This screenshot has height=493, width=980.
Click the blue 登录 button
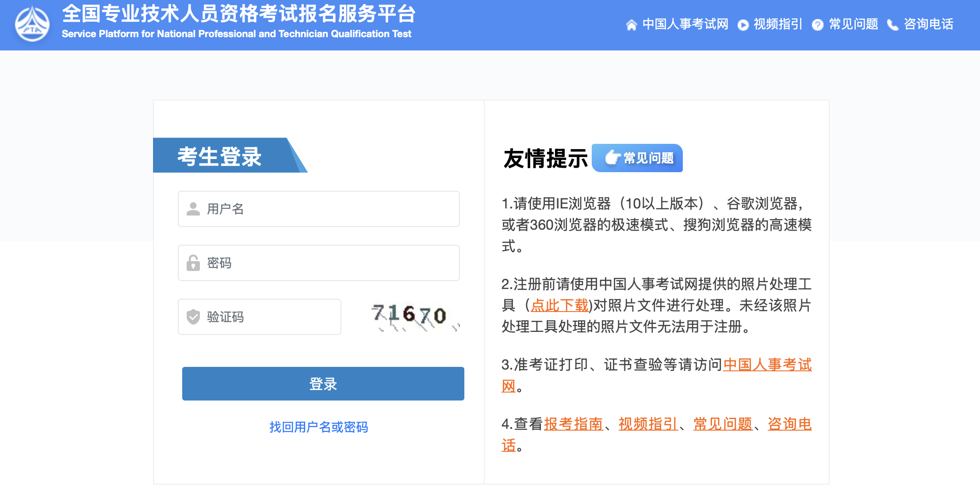[x=323, y=384]
